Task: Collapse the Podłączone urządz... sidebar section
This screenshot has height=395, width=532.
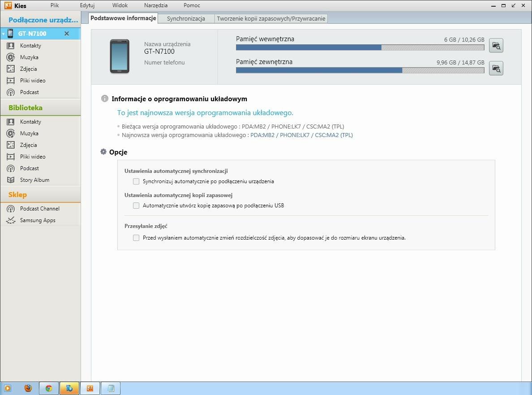Action: 40,20
